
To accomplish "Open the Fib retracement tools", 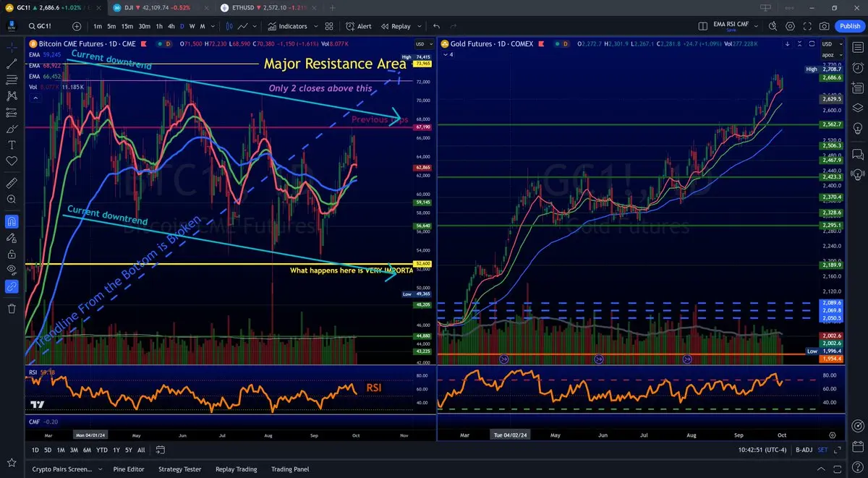I will tap(12, 80).
